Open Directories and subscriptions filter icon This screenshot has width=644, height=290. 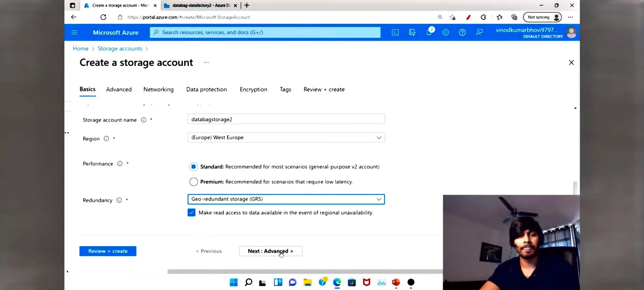point(412,32)
